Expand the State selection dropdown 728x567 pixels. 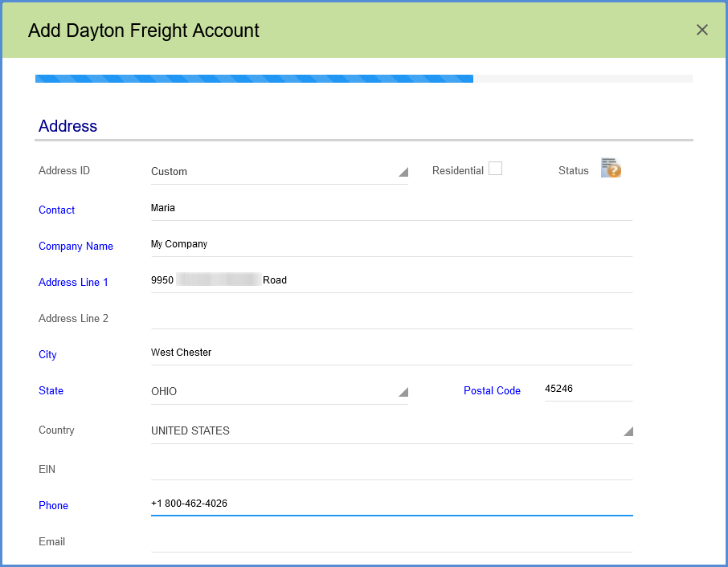(403, 390)
